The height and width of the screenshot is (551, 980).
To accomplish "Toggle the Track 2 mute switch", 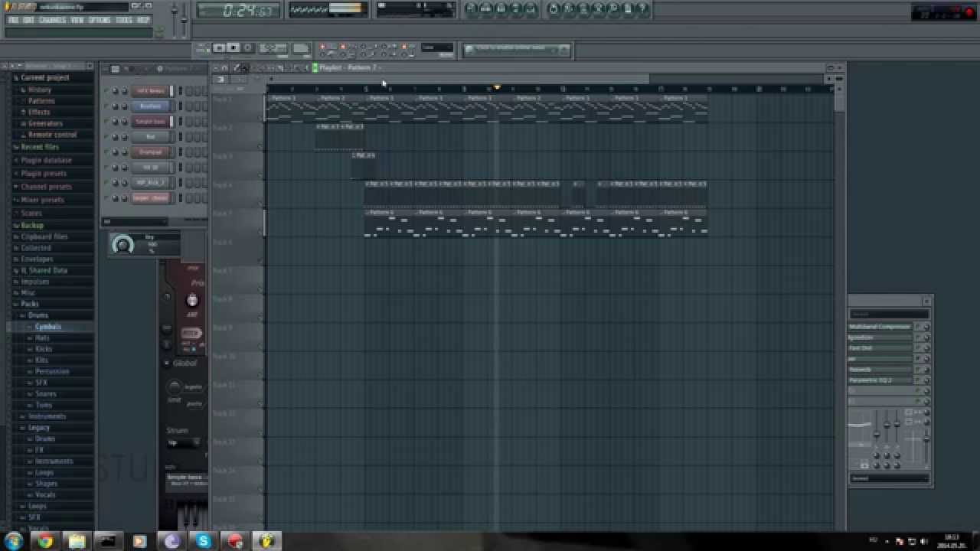I will [261, 146].
